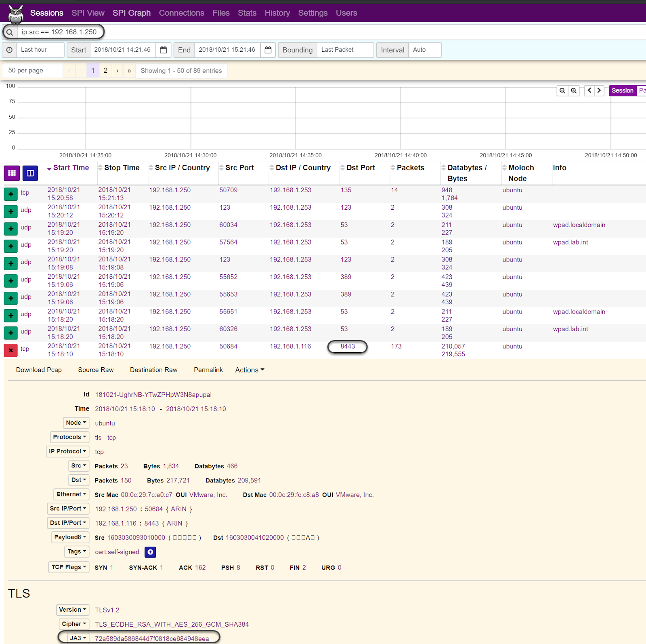The width and height of the screenshot is (646, 644).
Task: Toggle the Session graph type button
Action: click(x=622, y=90)
